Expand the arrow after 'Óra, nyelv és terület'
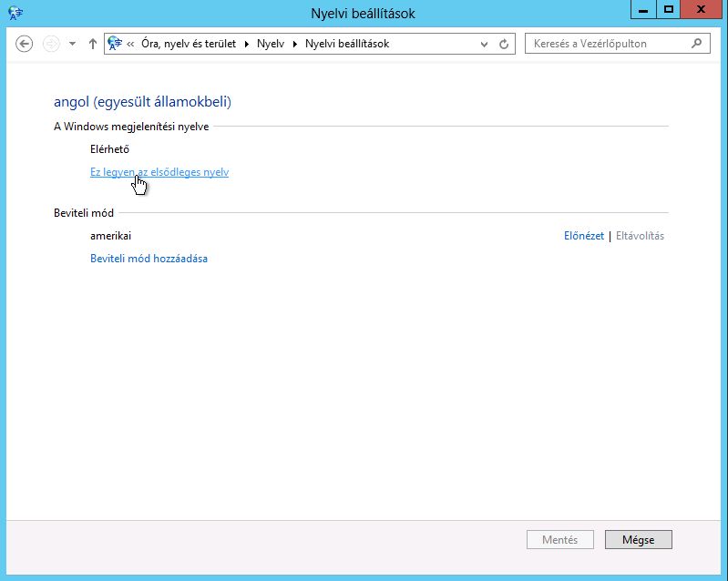Image resolution: width=728 pixels, height=581 pixels. coord(247,44)
